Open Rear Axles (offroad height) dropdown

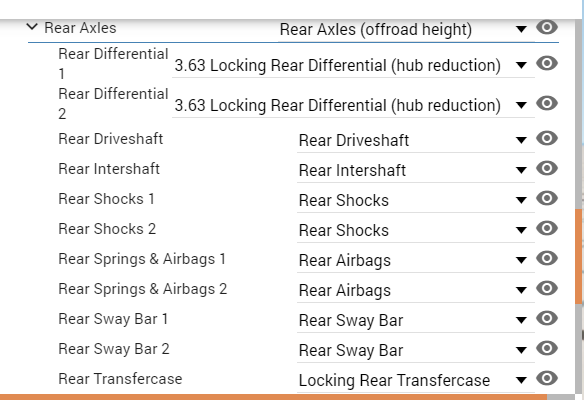[406, 29]
